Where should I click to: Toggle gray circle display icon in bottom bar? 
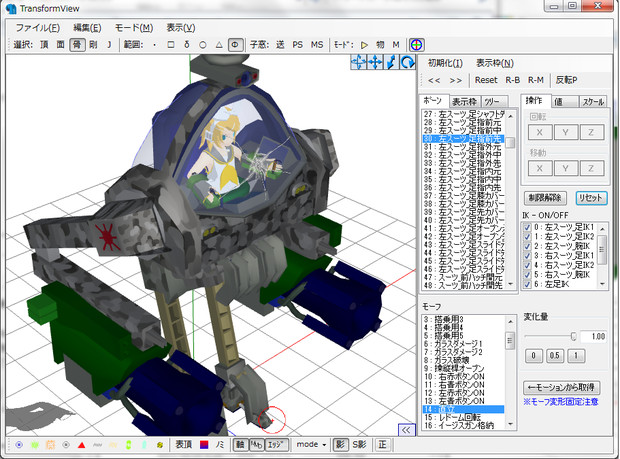click(66, 445)
